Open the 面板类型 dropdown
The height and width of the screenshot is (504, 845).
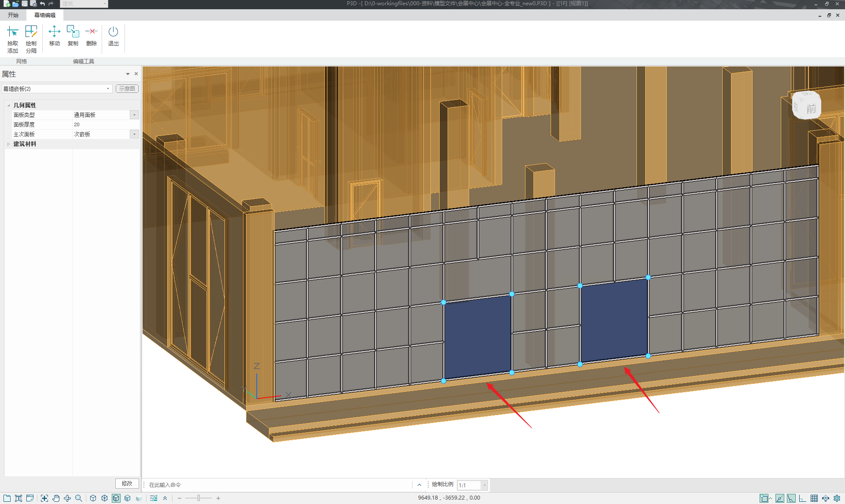134,115
